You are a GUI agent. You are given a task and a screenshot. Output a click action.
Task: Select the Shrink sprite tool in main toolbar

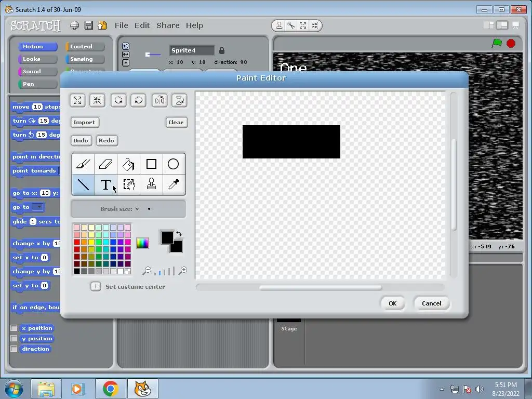click(315, 25)
